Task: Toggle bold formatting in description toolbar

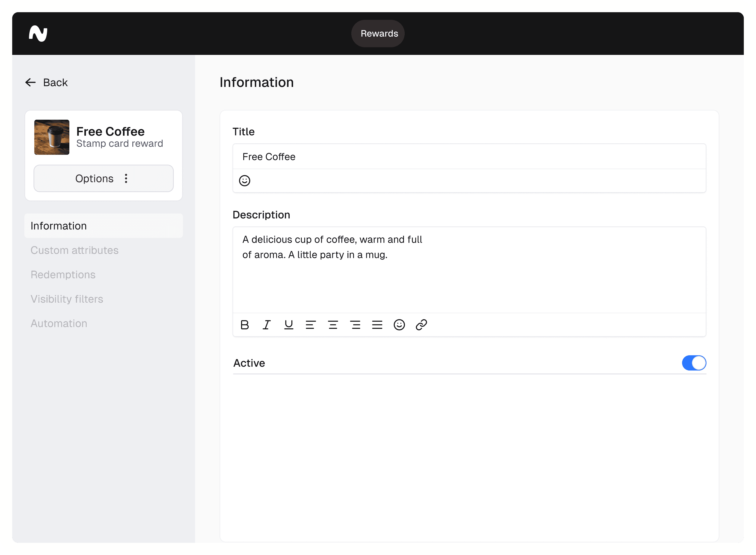Action: [244, 325]
